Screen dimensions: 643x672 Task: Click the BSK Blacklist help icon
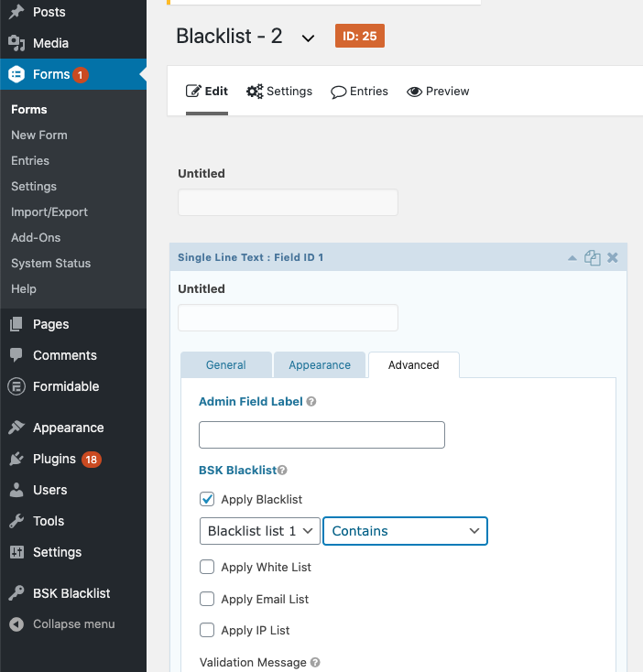282,471
